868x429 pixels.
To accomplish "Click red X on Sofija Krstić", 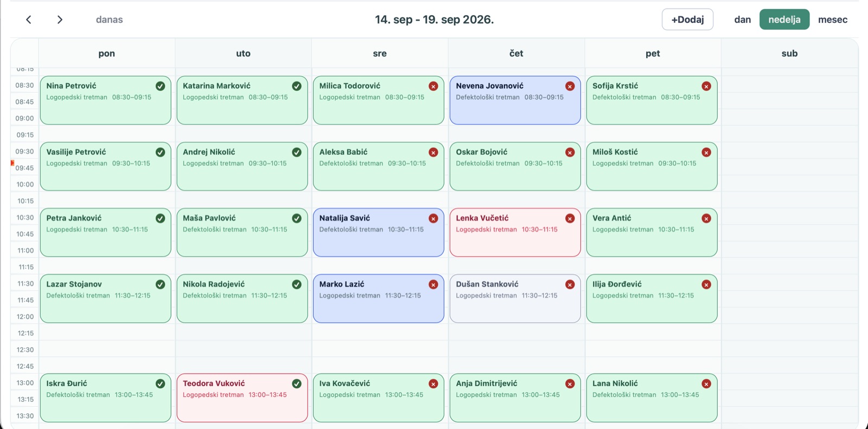I will tap(706, 86).
